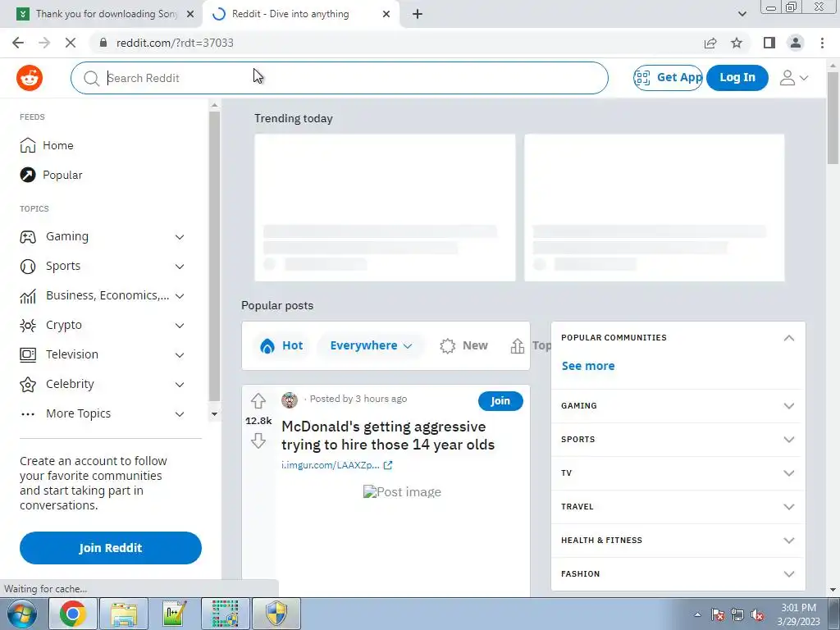Expand TRAVEL communities section
The width and height of the screenshot is (840, 630).
coord(788,507)
